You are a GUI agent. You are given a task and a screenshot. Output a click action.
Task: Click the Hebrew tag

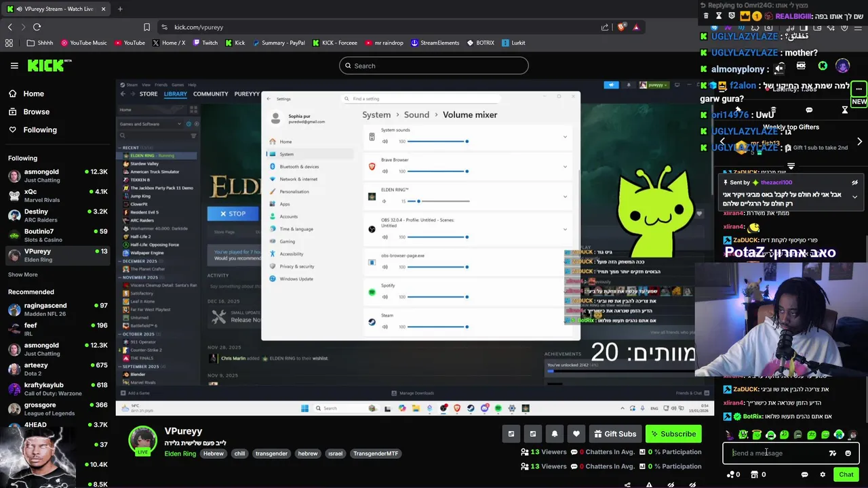click(x=213, y=453)
